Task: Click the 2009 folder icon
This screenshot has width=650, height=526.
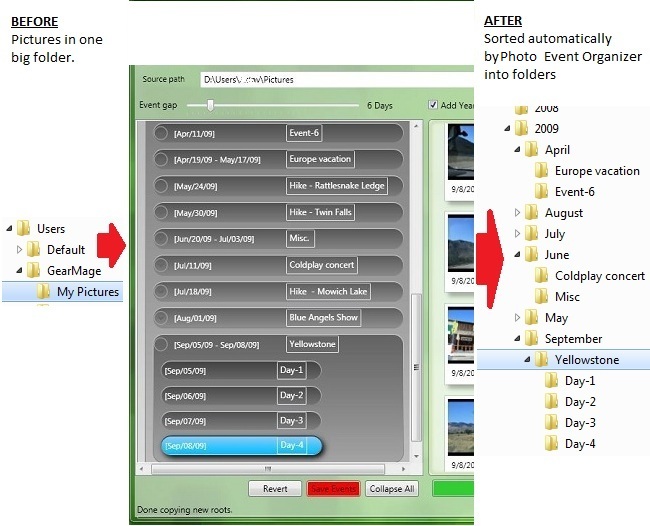Action: click(521, 128)
